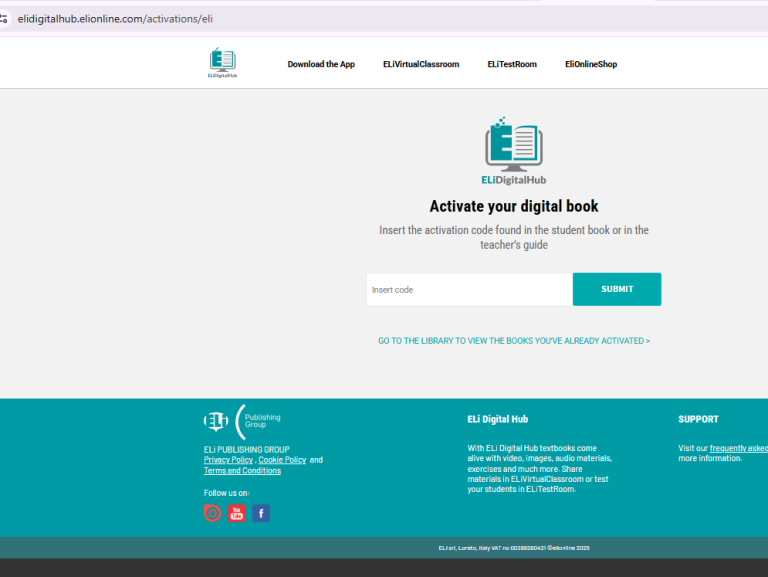Go to the library of activated books
The height and width of the screenshot is (577, 768).
pos(513,341)
